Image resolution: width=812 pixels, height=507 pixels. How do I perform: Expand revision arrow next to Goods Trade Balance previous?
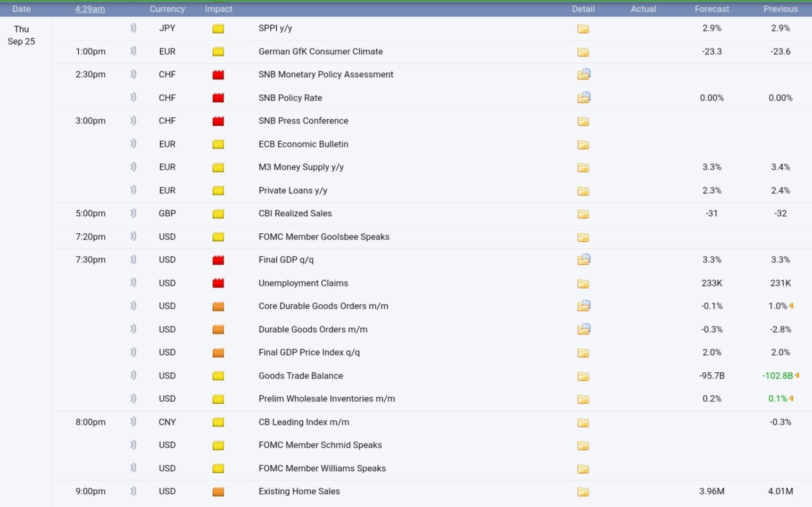pyautogui.click(x=797, y=375)
